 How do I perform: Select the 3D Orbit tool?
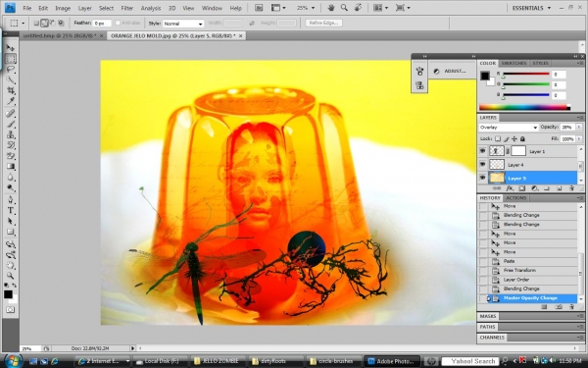pyautogui.click(x=11, y=254)
